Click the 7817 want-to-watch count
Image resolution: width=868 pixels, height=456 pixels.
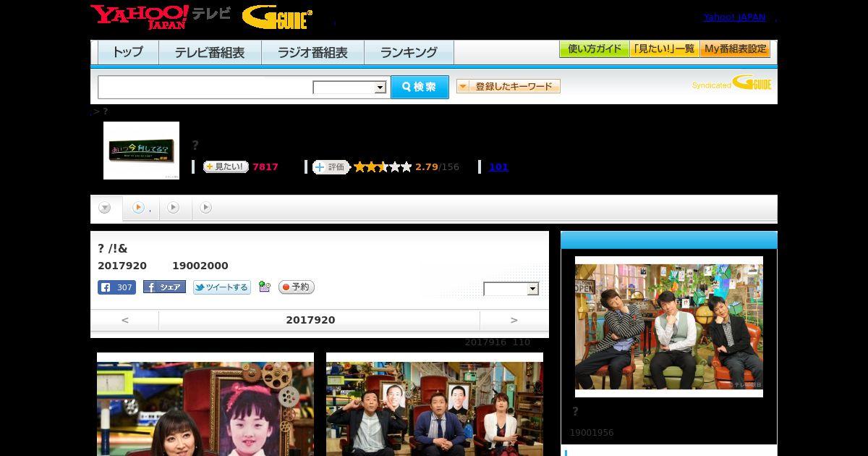coord(265,167)
